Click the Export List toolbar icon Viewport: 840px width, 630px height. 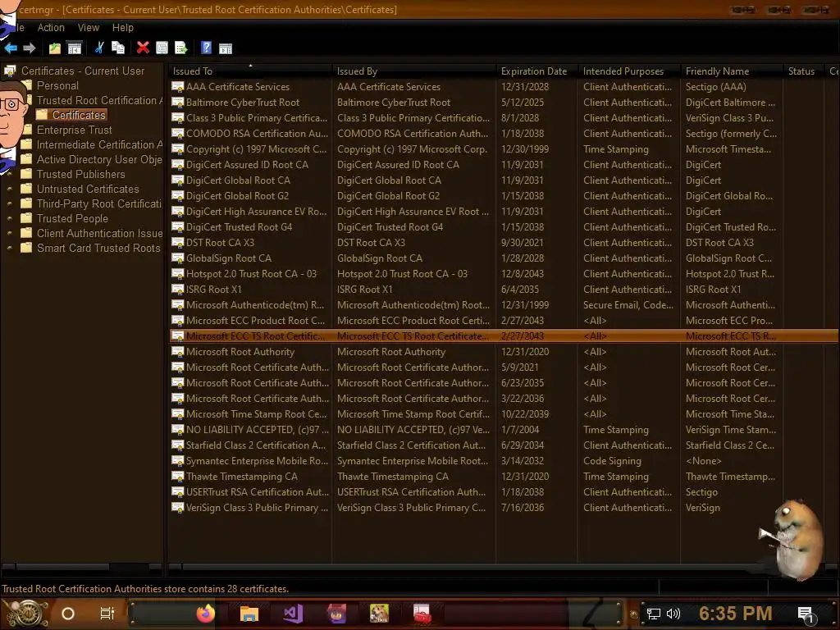[x=181, y=48]
